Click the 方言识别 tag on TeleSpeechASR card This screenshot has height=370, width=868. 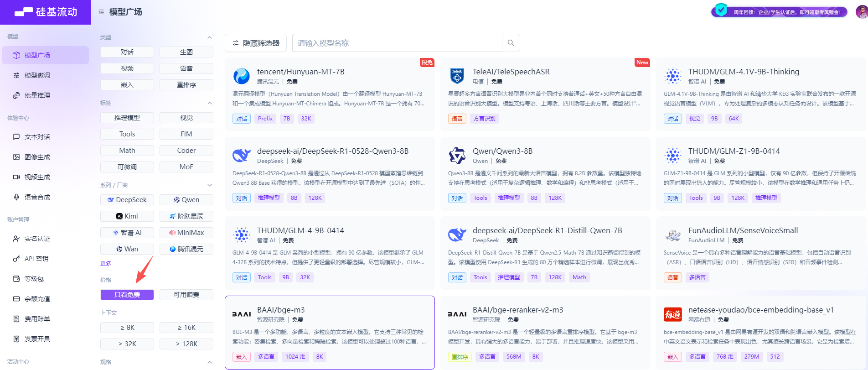(484, 119)
